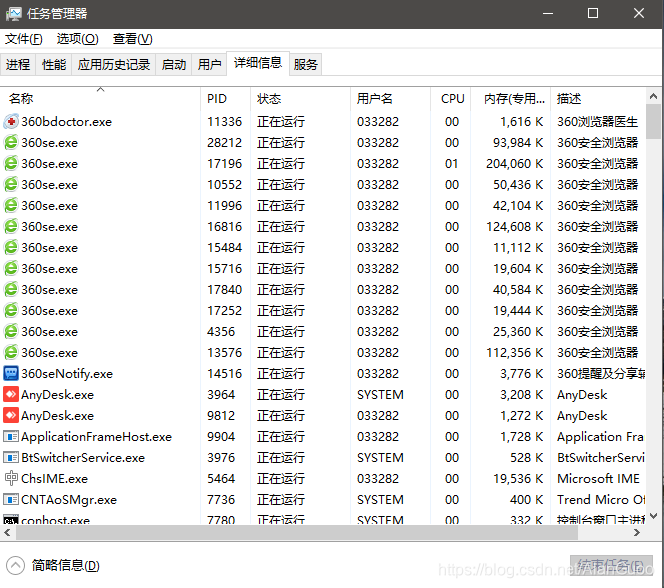The image size is (664, 588).
Task: Click the 360se.exe icon with PID 16816
Action: [11, 226]
